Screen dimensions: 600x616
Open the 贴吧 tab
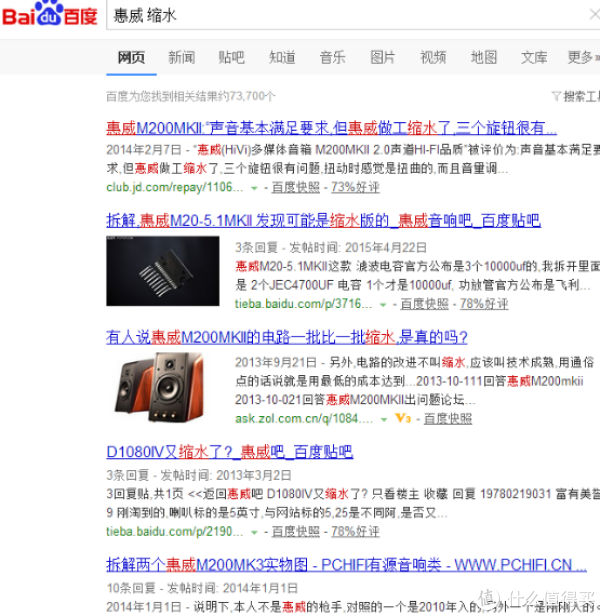232,58
